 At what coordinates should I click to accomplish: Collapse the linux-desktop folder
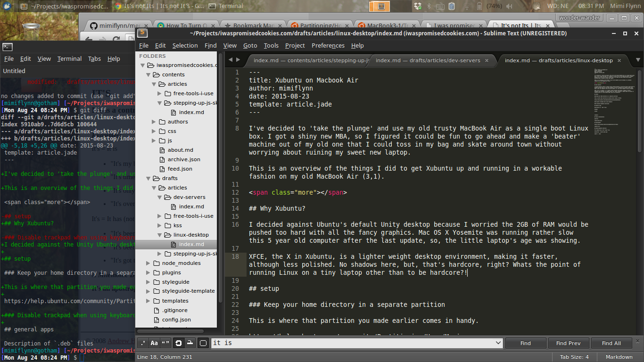(x=160, y=235)
